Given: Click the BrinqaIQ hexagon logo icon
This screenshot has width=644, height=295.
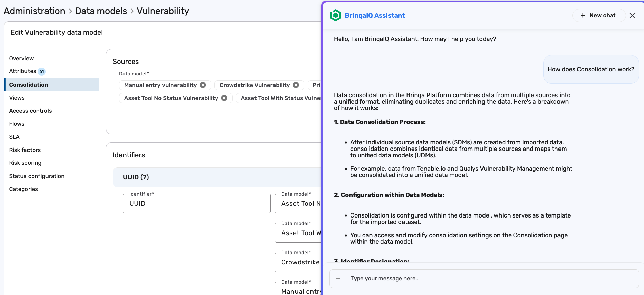Looking at the screenshot, I should click(x=336, y=15).
